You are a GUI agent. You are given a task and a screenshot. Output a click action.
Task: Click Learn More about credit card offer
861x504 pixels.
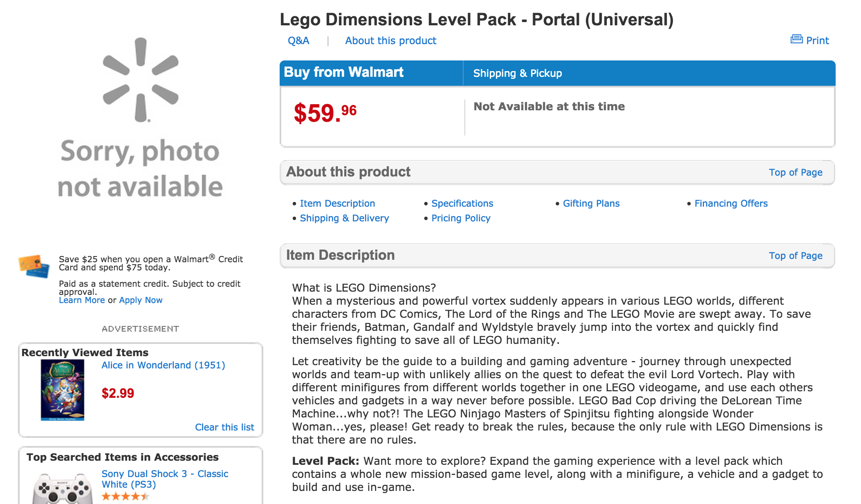[82, 300]
